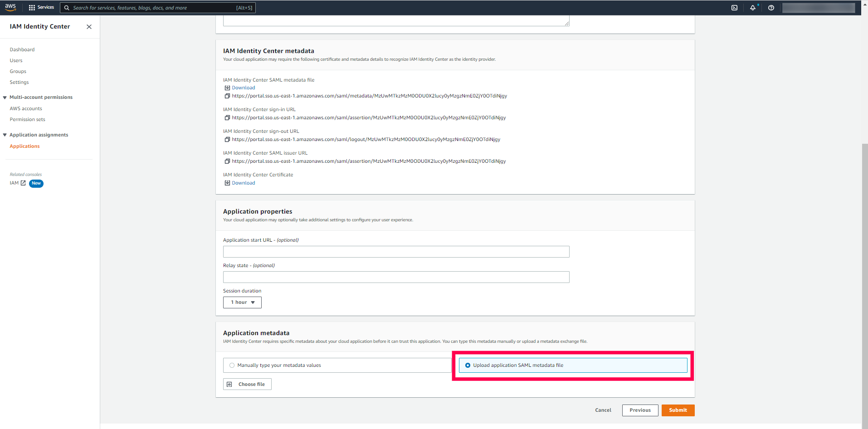The height and width of the screenshot is (429, 868).
Task: Click the Certificate Download link
Action: pos(244,183)
